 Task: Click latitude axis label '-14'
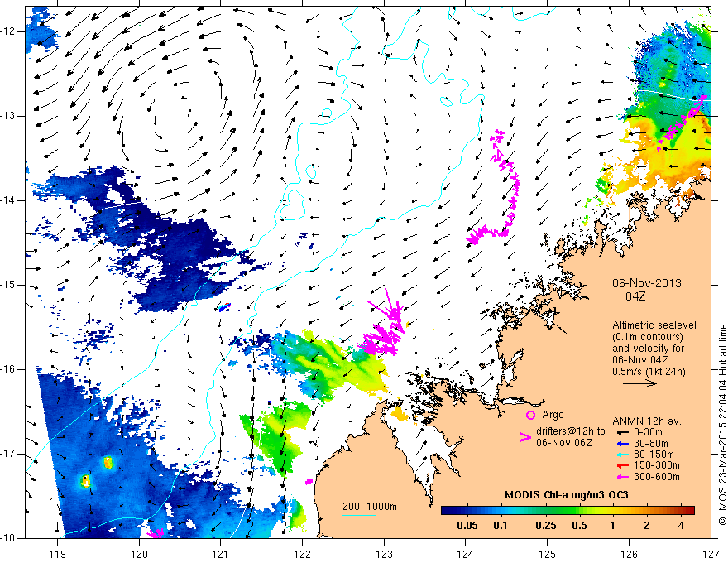point(8,200)
